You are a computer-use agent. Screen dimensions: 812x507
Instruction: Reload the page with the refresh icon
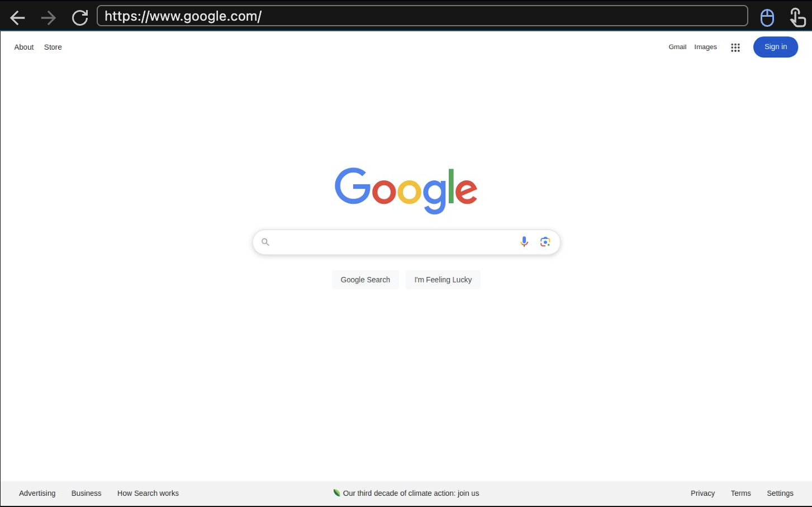(80, 18)
